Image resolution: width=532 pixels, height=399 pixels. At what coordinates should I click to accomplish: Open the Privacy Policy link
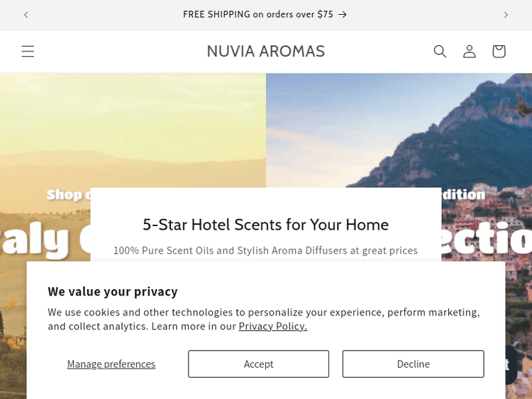[272, 326]
